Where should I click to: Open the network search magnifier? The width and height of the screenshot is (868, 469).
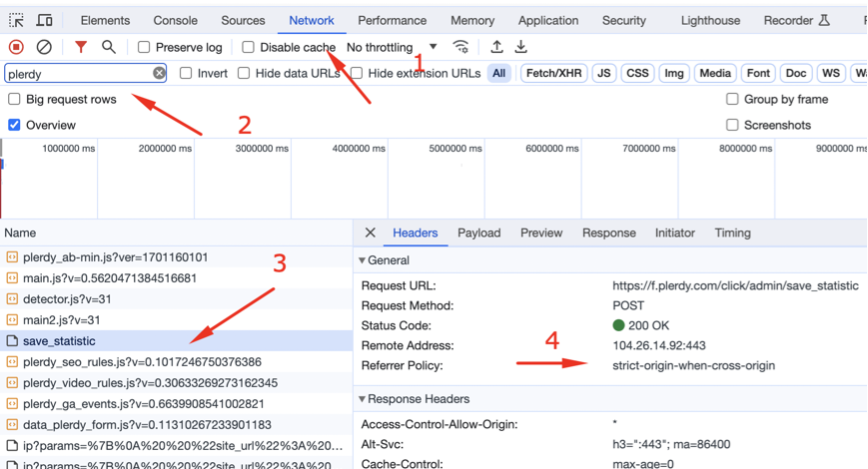pos(109,47)
